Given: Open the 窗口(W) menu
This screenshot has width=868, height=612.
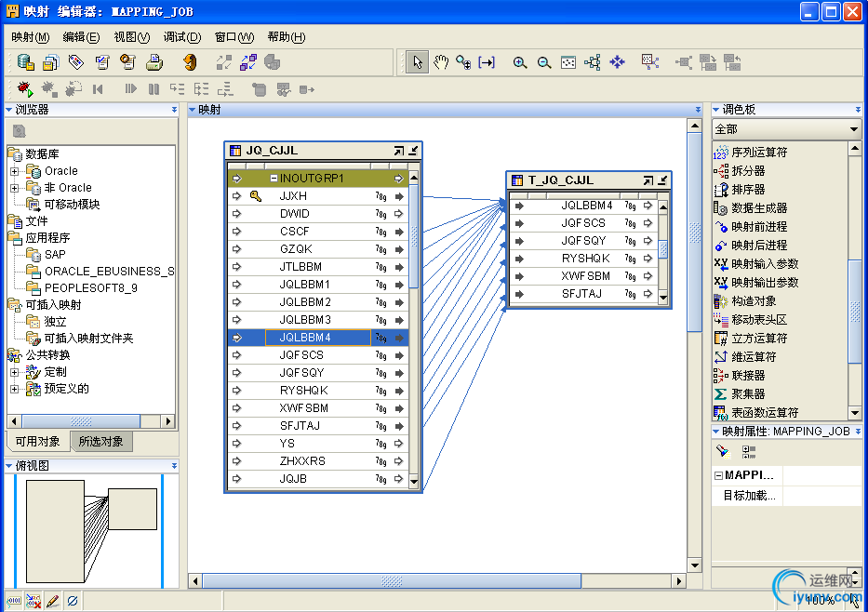Looking at the screenshot, I should click(234, 37).
